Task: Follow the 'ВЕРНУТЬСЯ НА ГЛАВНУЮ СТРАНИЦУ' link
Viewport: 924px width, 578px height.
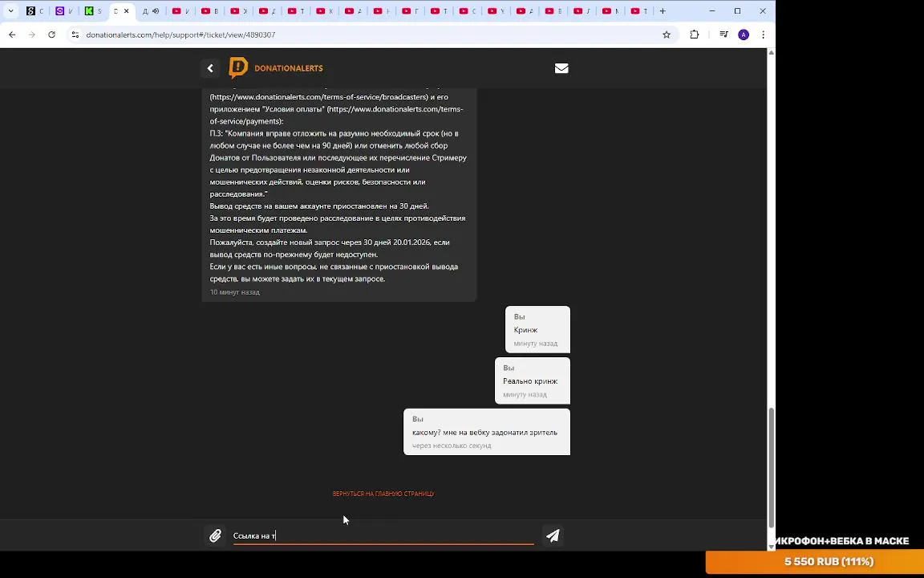Action: [383, 494]
